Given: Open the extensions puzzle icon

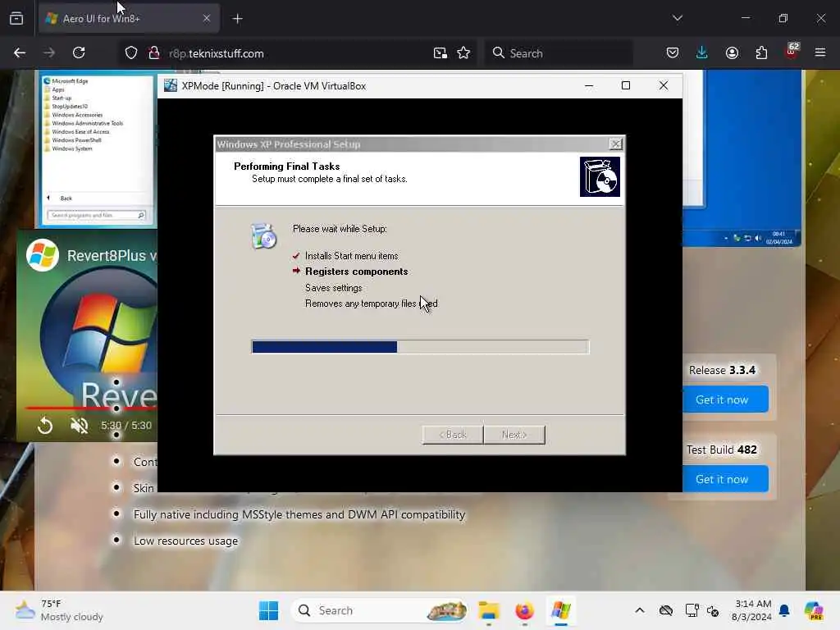Looking at the screenshot, I should click(x=761, y=52).
